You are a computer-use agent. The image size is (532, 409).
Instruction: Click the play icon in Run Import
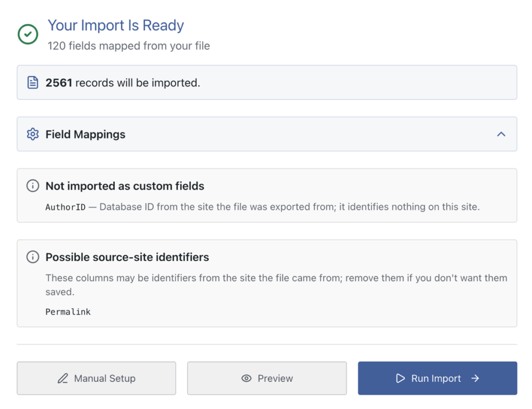(401, 378)
